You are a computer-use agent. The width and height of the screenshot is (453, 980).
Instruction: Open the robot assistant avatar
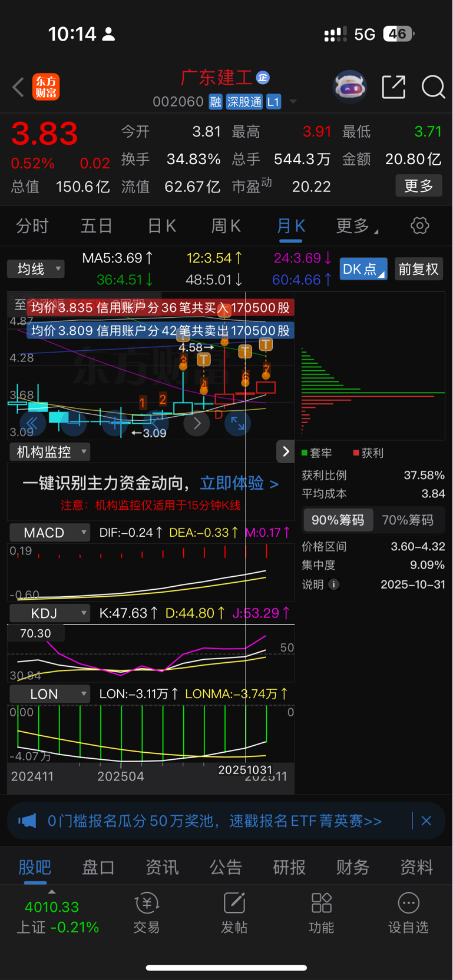click(x=350, y=87)
